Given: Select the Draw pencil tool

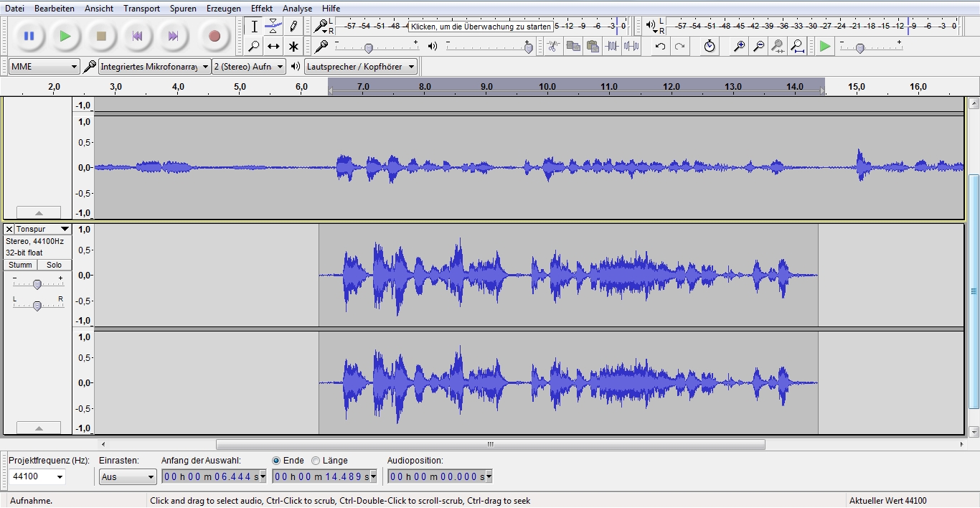Looking at the screenshot, I should coord(293,27).
